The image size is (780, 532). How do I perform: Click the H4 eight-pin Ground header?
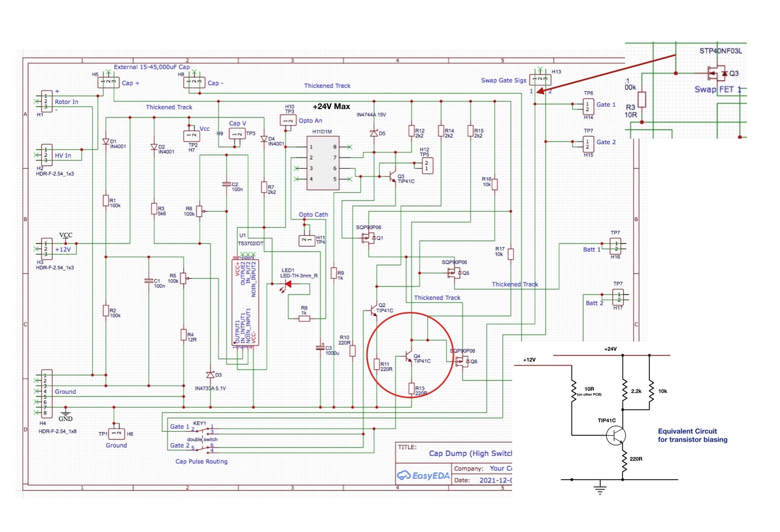(x=46, y=394)
